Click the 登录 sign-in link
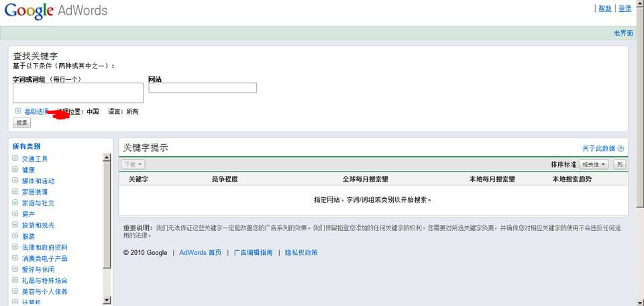This screenshot has width=644, height=306. [625, 9]
